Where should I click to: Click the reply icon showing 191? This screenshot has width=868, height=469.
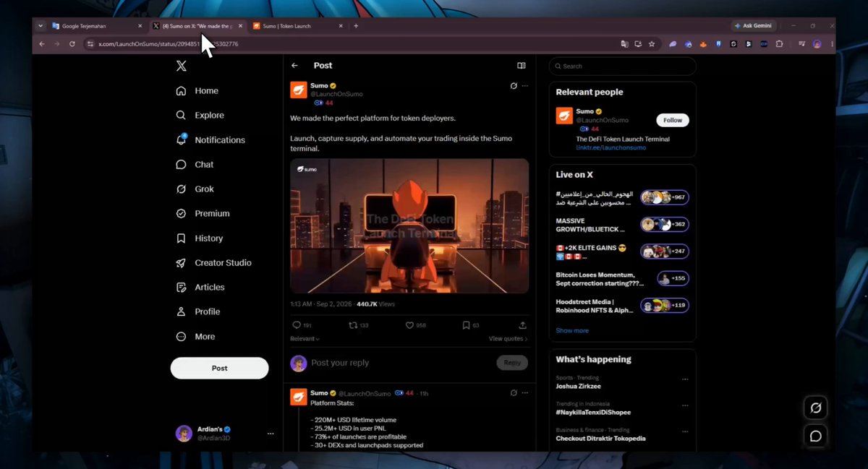tap(302, 325)
